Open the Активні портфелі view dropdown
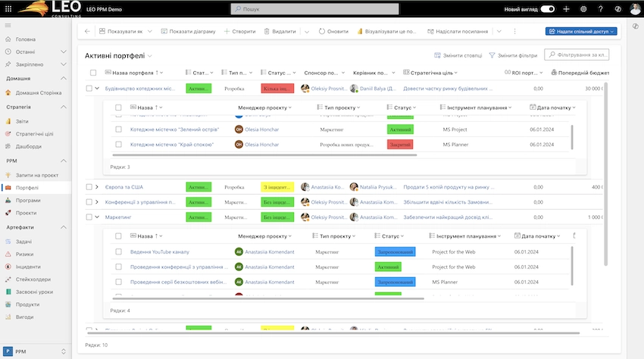 150,56
